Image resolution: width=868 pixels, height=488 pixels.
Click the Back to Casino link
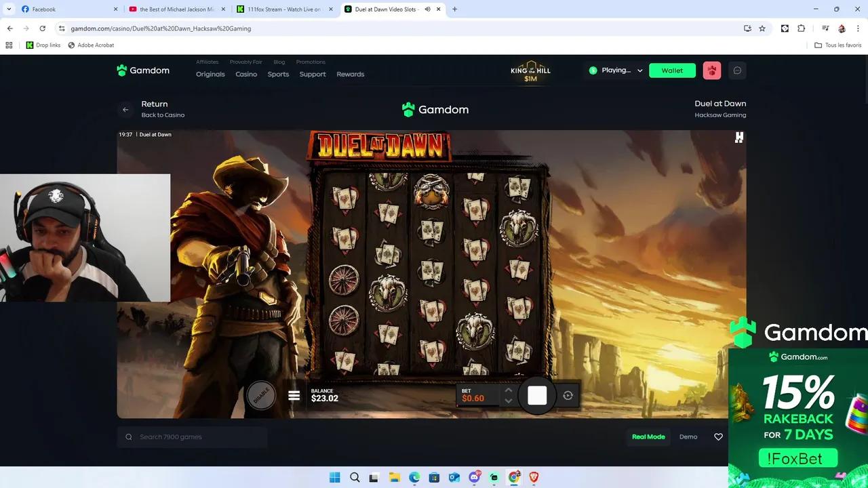163,115
